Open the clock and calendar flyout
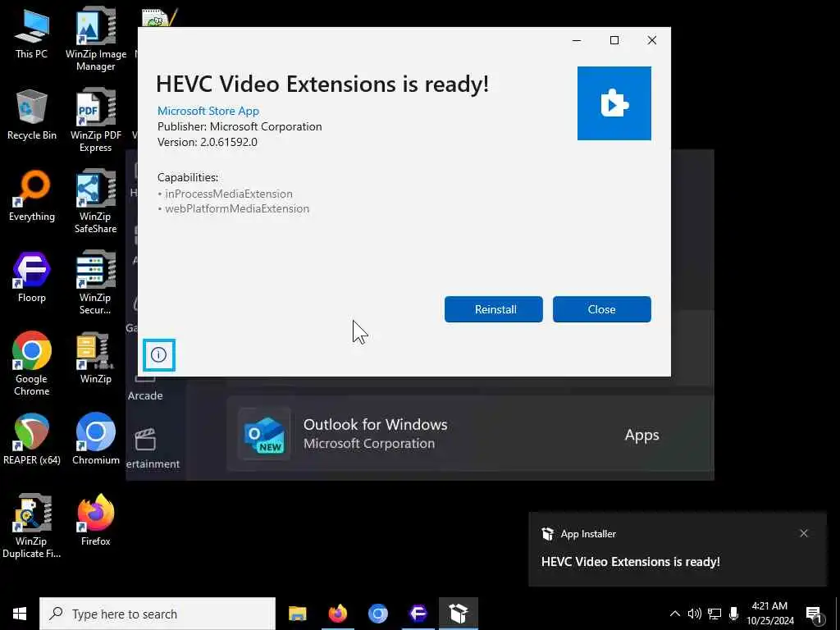This screenshot has height=630, width=840. (x=769, y=614)
